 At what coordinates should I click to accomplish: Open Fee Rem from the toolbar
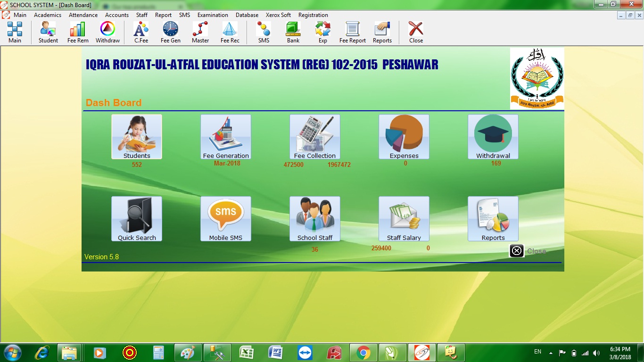(78, 32)
